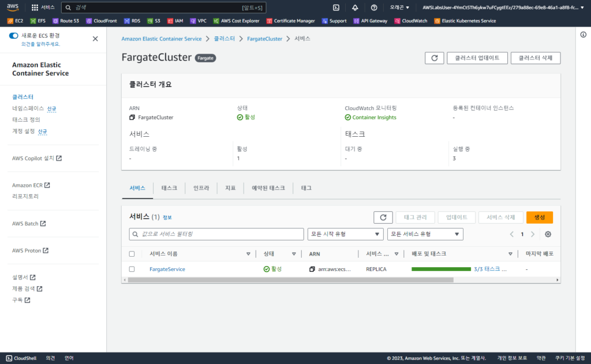Open EC2 shortcut in favorites bar
Image resolution: width=591 pixels, height=364 pixels.
[16, 21]
